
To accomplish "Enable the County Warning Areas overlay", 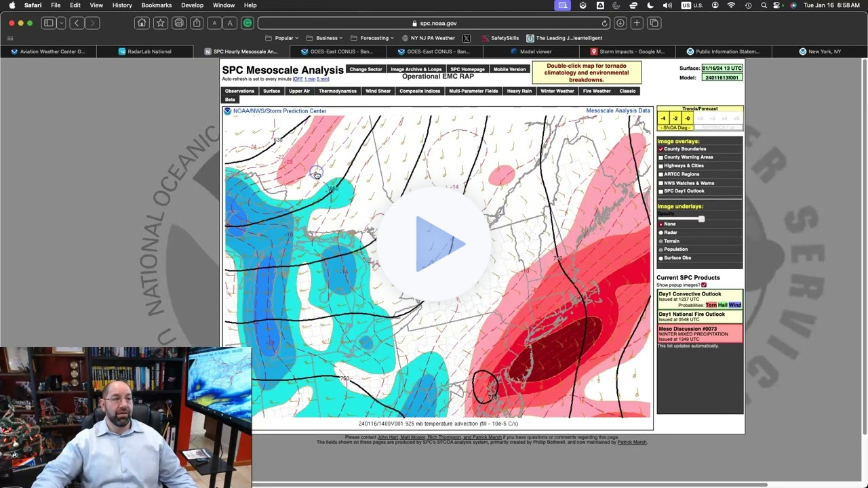I will [x=661, y=157].
